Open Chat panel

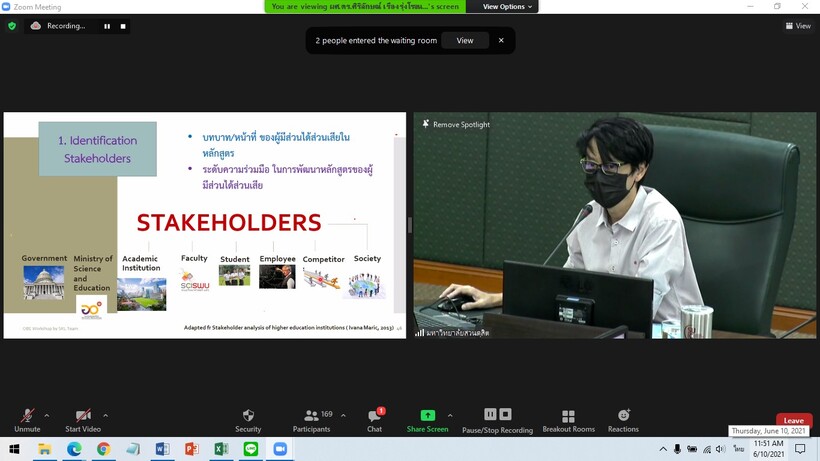374,420
